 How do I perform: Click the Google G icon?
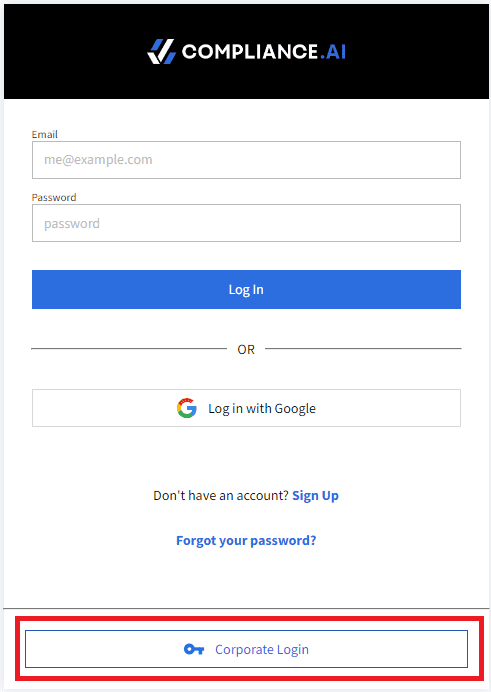pyautogui.click(x=187, y=408)
